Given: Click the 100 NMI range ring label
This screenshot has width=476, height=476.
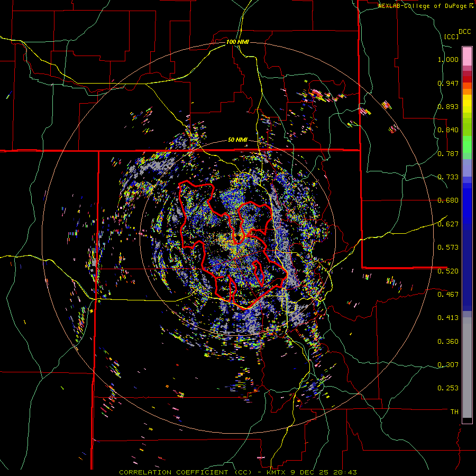Looking at the screenshot, I should 237,42.
